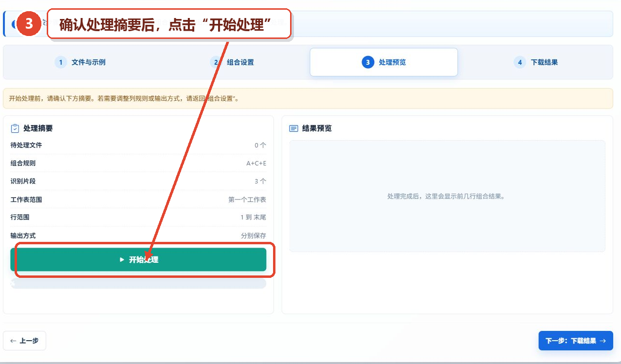The image size is (621, 364).
Task: Click the 处理摘要 heading
Action: [x=38, y=128]
